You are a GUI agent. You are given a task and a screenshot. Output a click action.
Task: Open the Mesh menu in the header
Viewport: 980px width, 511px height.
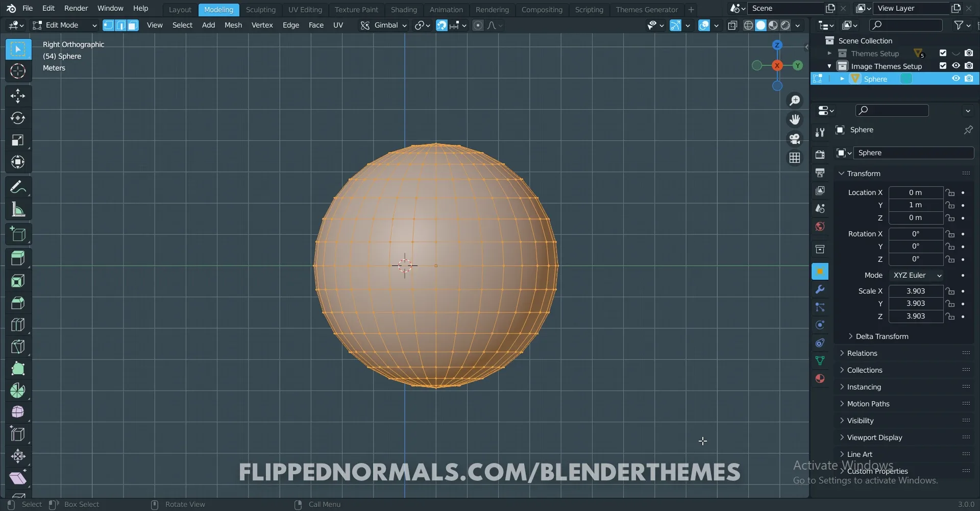click(233, 25)
